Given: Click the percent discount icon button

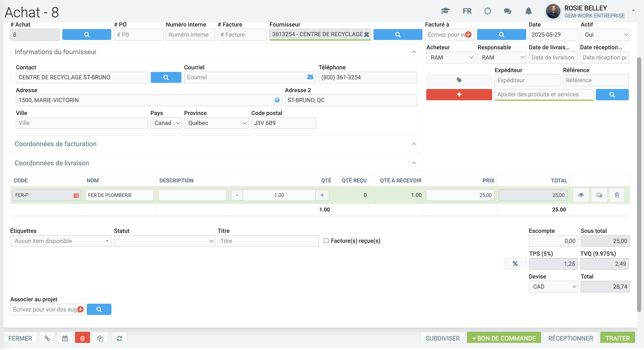Looking at the screenshot, I should coord(515,264).
